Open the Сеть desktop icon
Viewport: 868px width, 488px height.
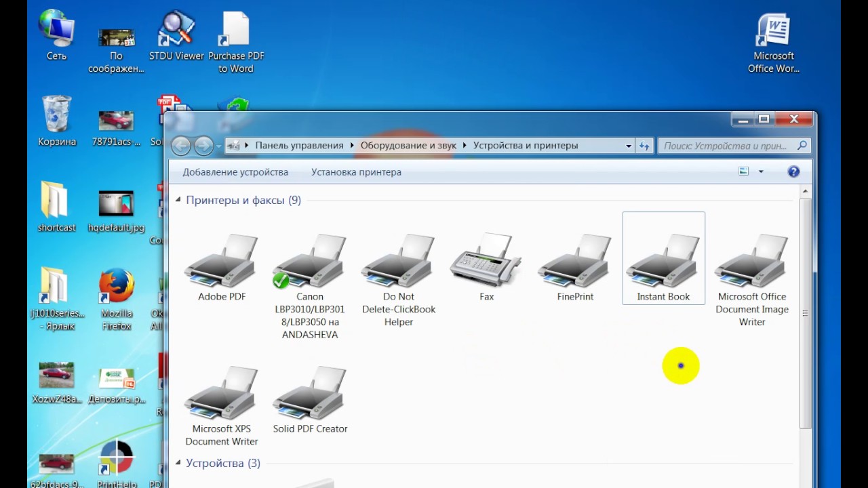tap(56, 35)
